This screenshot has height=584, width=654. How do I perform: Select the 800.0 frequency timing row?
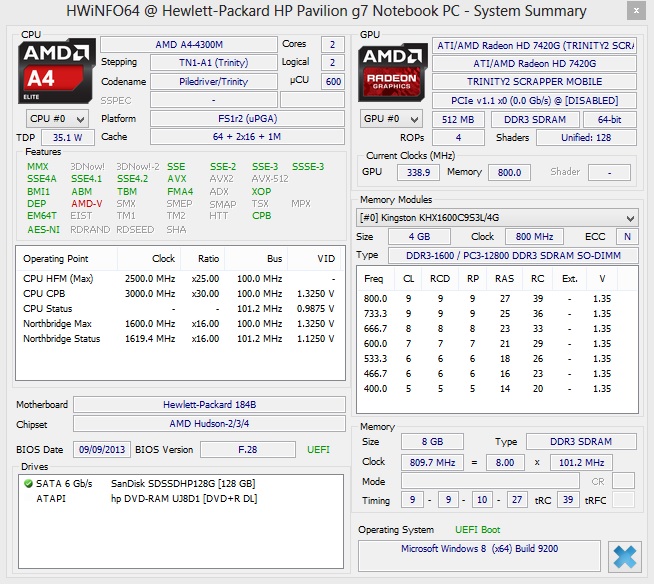(x=496, y=299)
